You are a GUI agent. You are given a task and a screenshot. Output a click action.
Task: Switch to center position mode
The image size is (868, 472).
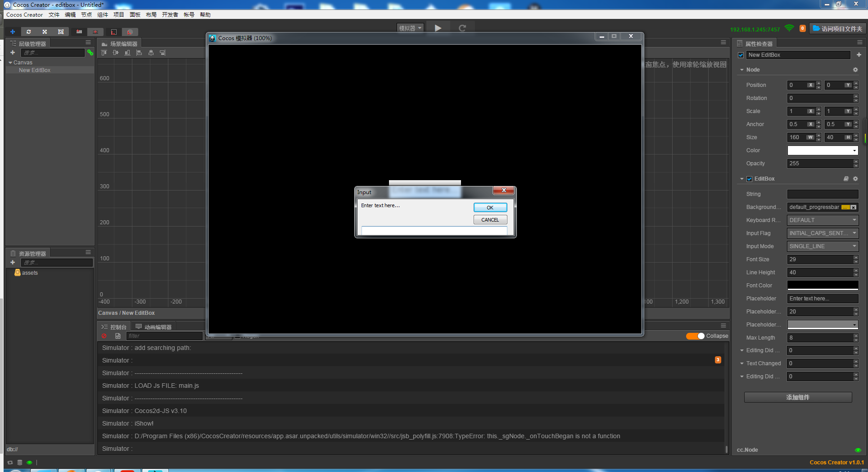pos(95,32)
